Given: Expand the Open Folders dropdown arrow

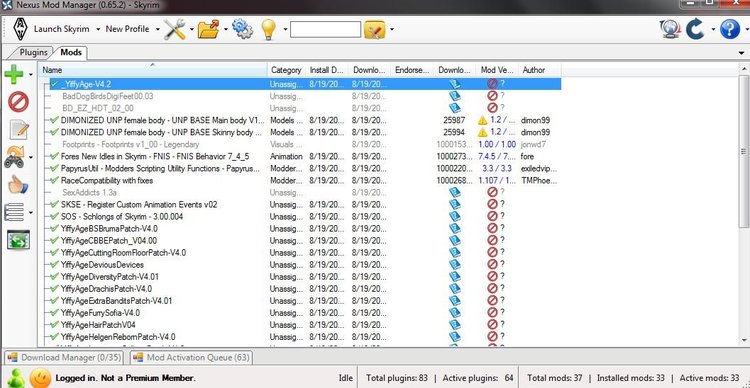Looking at the screenshot, I should coord(226,29).
